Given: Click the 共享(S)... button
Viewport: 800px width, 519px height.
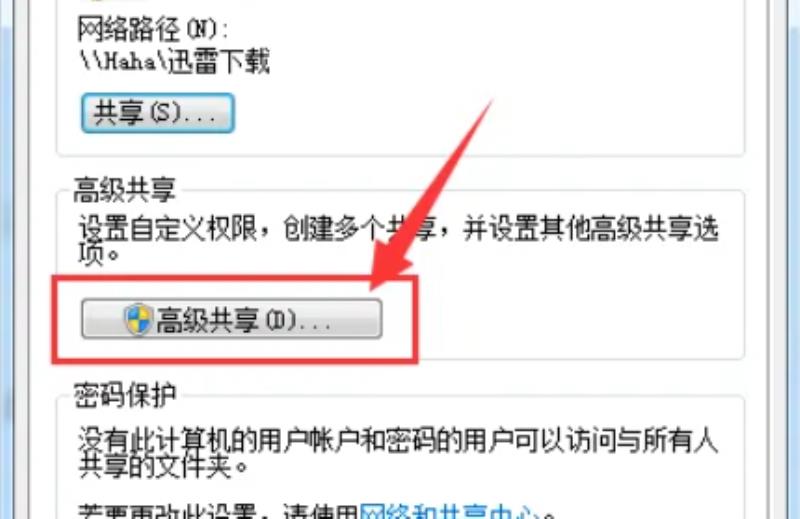Looking at the screenshot, I should [x=158, y=113].
